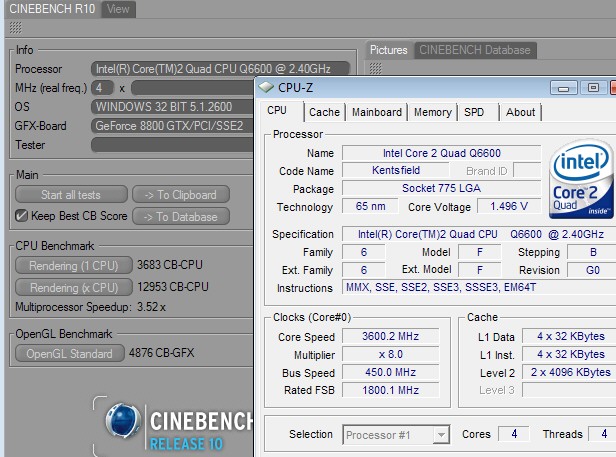The width and height of the screenshot is (616, 457).
Task: Click the empty Brand ID field
Action: click(x=527, y=171)
